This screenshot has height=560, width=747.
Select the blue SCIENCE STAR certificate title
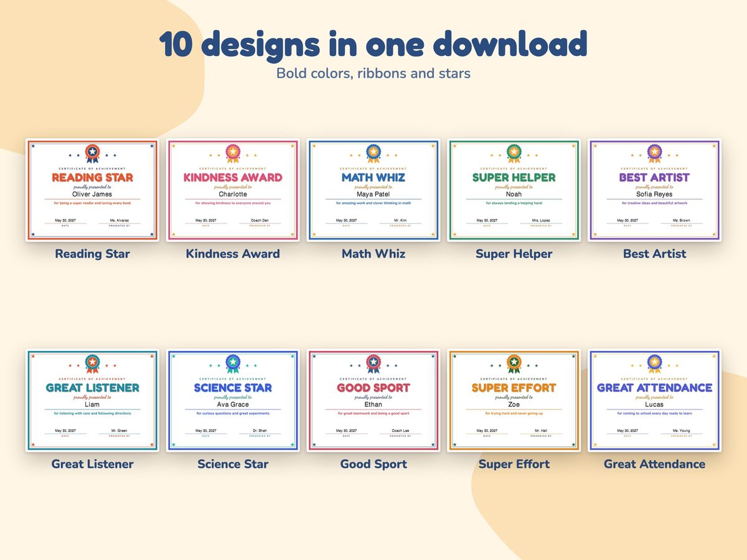tap(233, 388)
